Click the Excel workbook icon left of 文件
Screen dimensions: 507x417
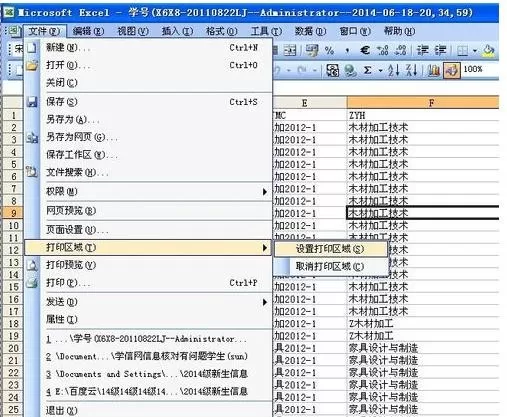pyautogui.click(x=14, y=31)
